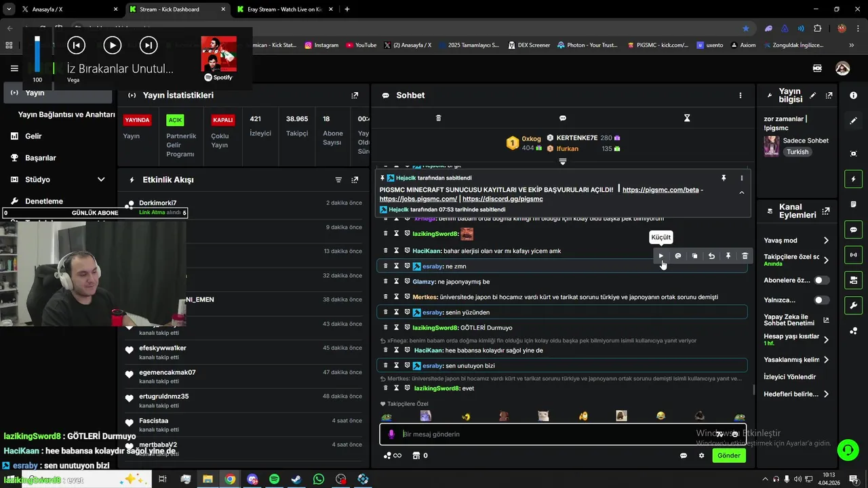Adjust the volume slider showing 100

(37, 54)
